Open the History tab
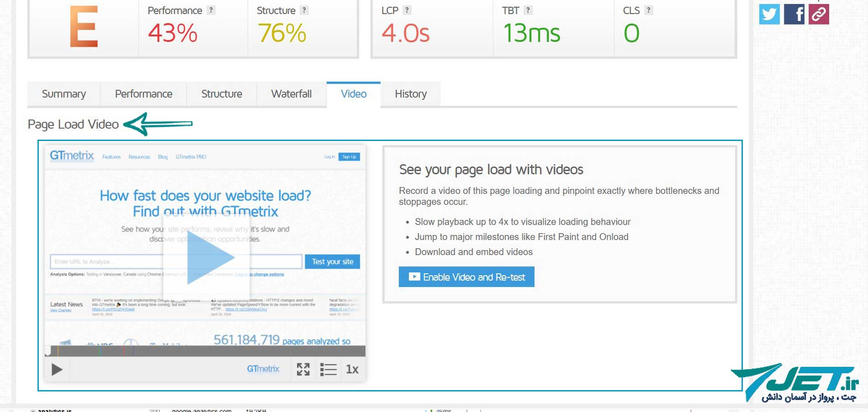Viewport: 868px width, 412px height. point(411,94)
